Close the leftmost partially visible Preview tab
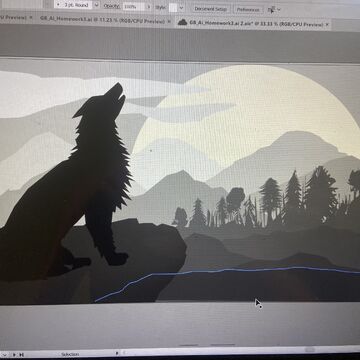This screenshot has width=360, height=360. click(x=31, y=17)
